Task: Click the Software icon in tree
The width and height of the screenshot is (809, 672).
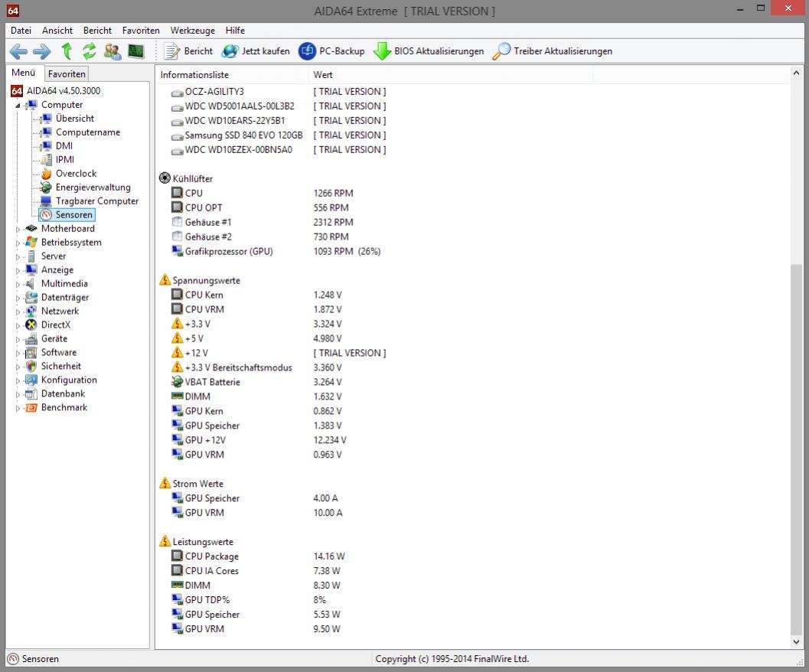Action: 31,353
